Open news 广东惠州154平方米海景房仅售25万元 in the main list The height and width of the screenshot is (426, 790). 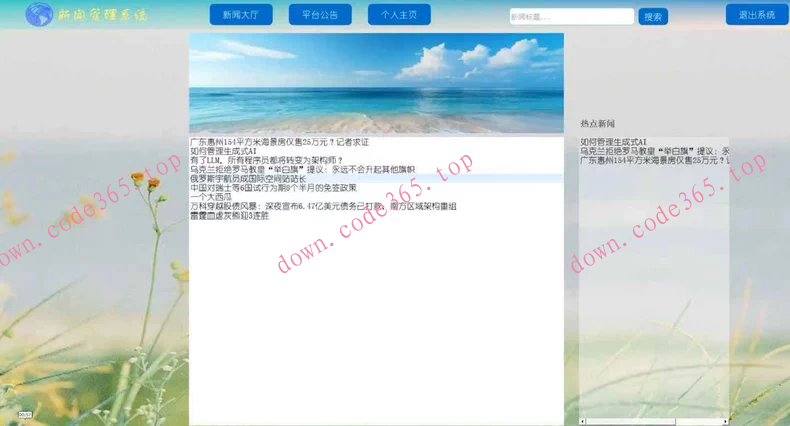coord(279,143)
